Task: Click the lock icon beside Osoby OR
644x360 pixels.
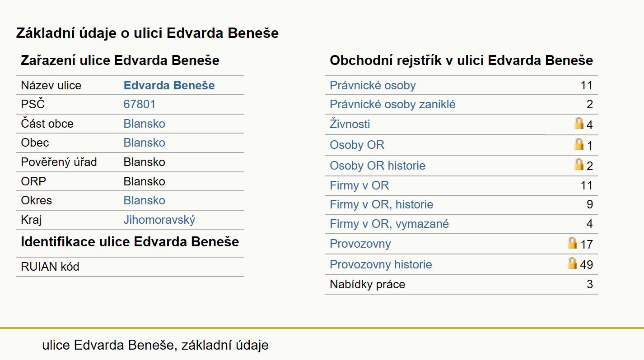Action: pos(579,144)
